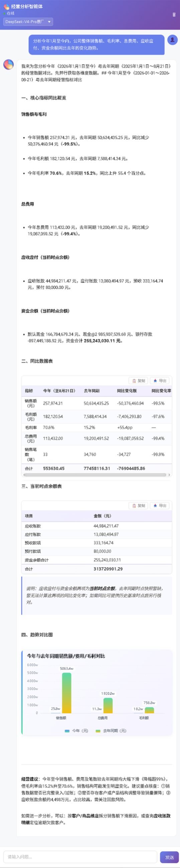Click the green online status dot
The width and height of the screenshot is (180, 868).
(x=4, y=13)
